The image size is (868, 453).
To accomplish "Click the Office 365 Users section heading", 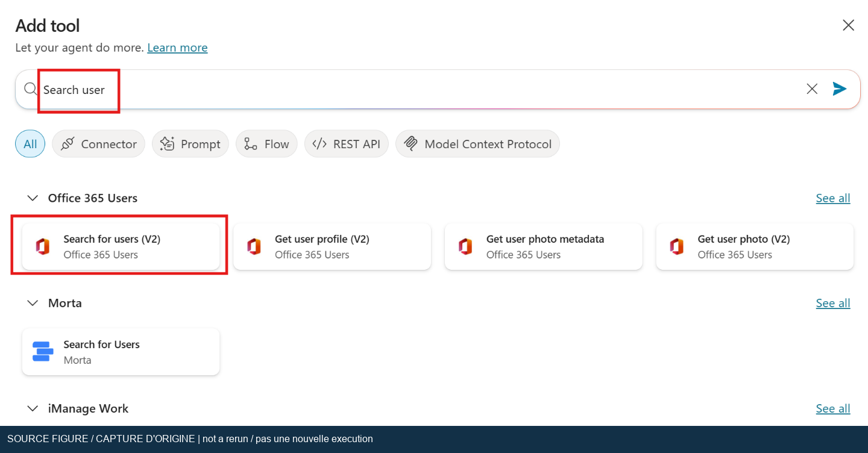I will point(93,198).
